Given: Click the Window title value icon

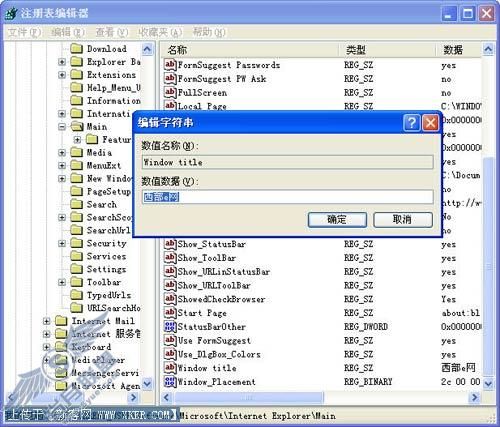Looking at the screenshot, I should pyautogui.click(x=170, y=368).
